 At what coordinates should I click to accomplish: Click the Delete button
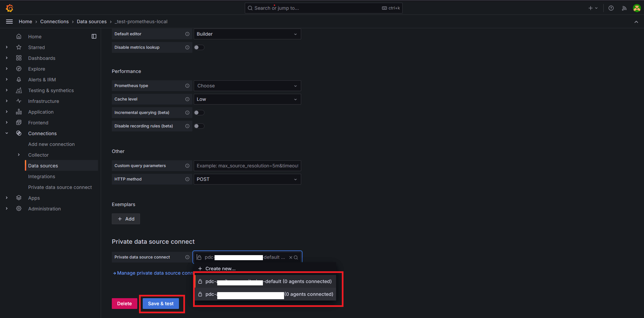(x=125, y=304)
